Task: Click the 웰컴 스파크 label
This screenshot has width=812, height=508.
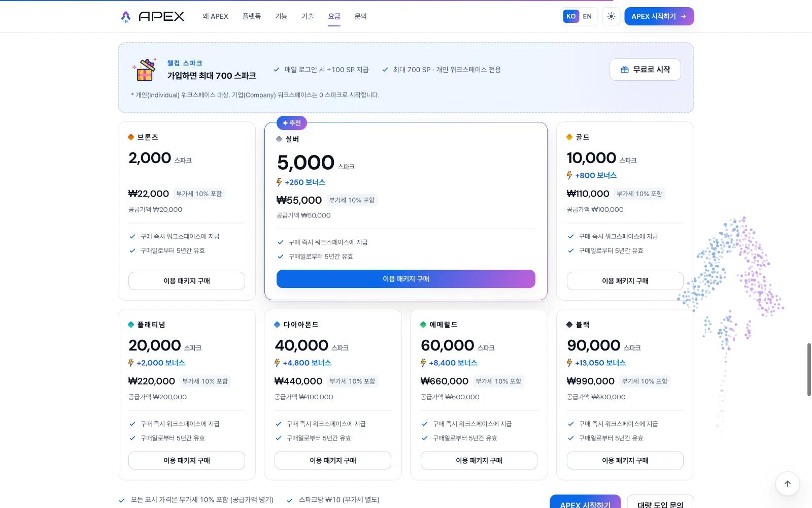Action: [185, 63]
